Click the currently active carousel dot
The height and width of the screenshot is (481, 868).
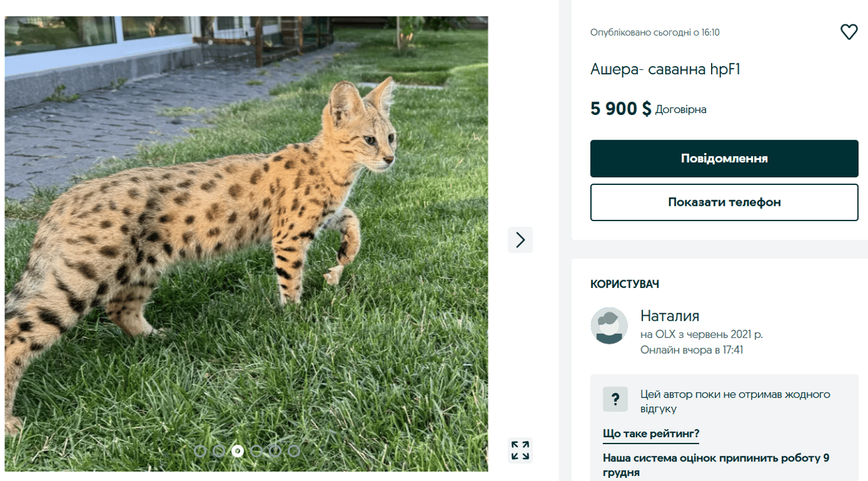tap(238, 451)
